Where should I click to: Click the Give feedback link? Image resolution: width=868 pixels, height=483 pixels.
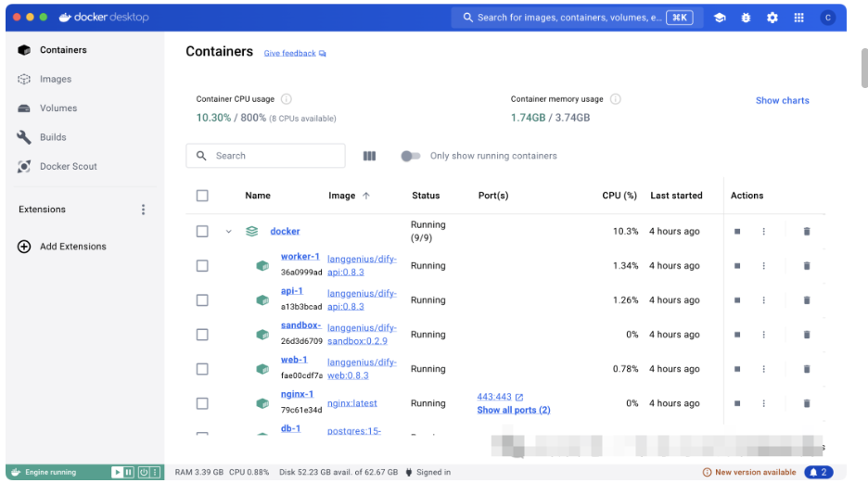point(295,53)
